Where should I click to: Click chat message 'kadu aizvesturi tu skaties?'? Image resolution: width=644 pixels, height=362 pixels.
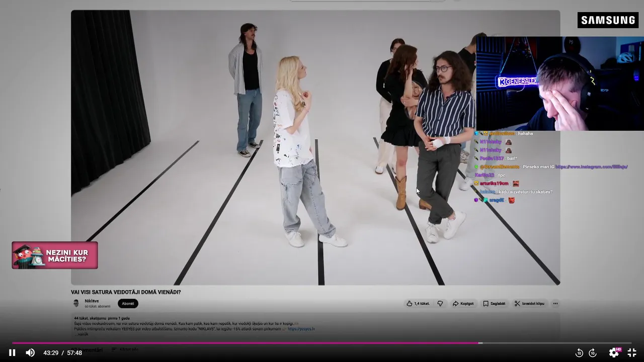click(525, 192)
